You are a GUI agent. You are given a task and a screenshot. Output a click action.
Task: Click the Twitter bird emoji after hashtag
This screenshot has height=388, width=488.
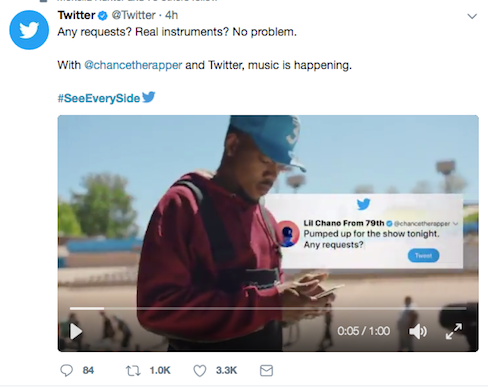pyautogui.click(x=149, y=97)
